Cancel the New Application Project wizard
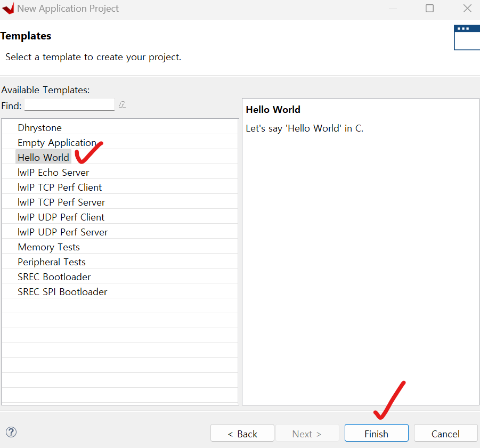 445,433
